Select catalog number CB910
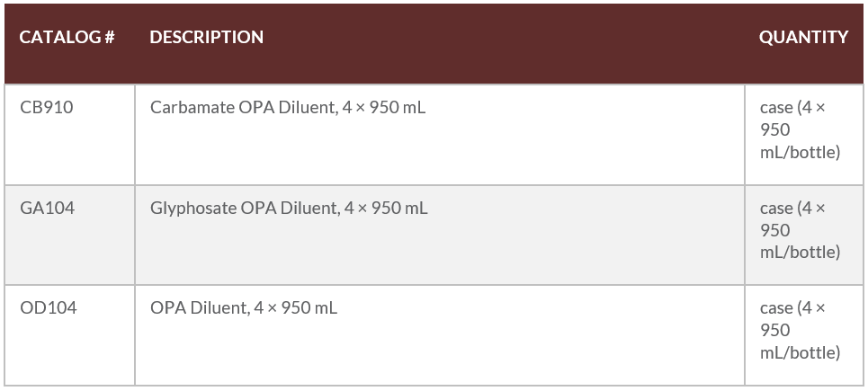This screenshot has width=868, height=391. pyautogui.click(x=47, y=108)
